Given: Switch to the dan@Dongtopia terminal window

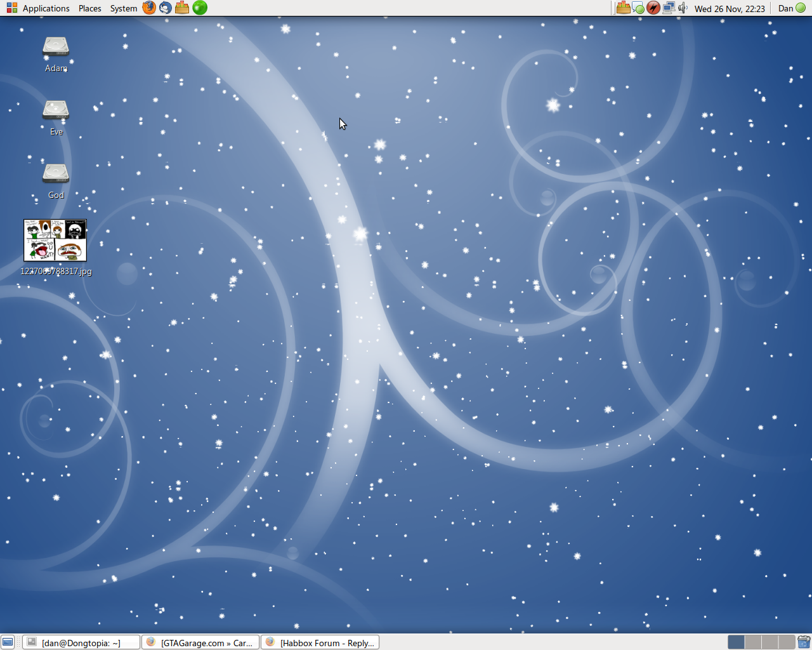Looking at the screenshot, I should [x=81, y=642].
